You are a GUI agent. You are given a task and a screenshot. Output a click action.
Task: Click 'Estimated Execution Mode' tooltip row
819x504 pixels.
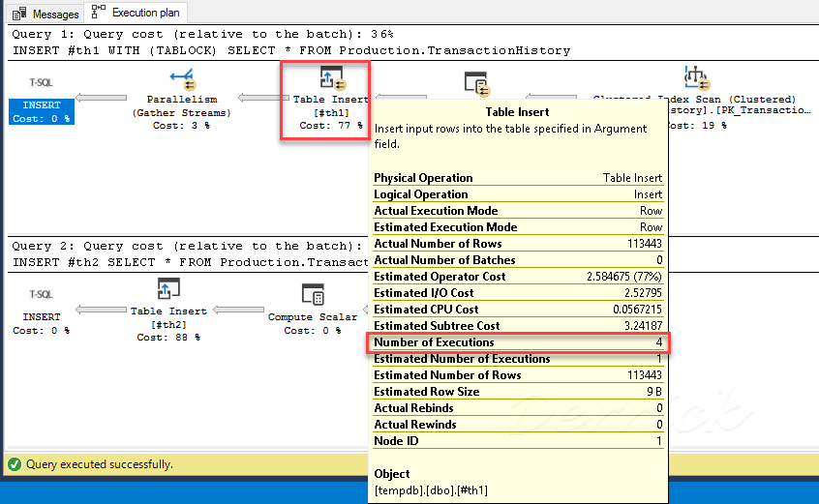(518, 227)
